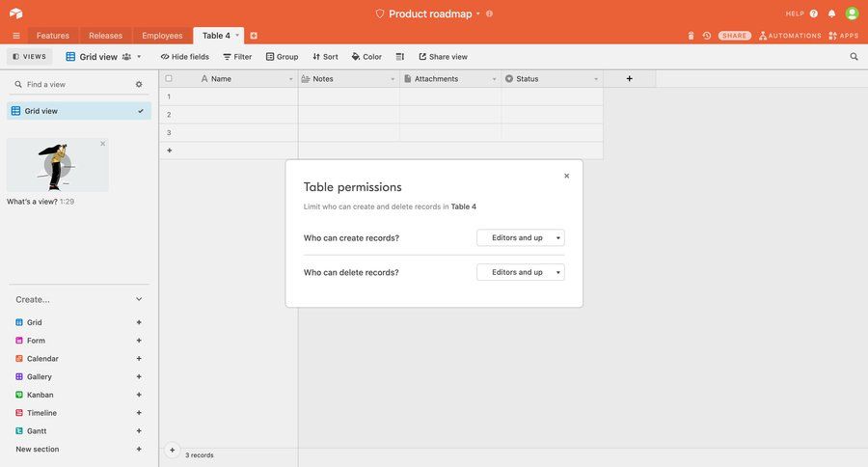Viewport: 868px width, 467px height.
Task: Open the Notes field dropdown arrow
Action: coord(393,79)
